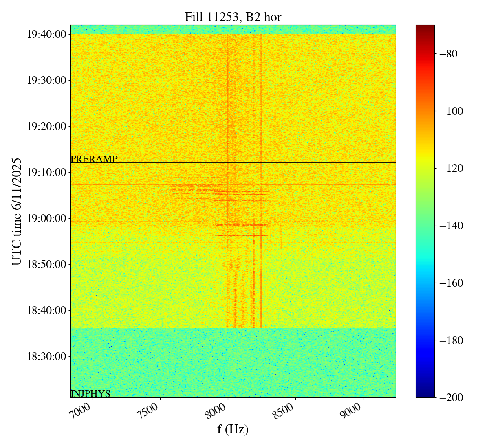Click the plot title 'Fill 11253, B2 hor'

pos(233,17)
